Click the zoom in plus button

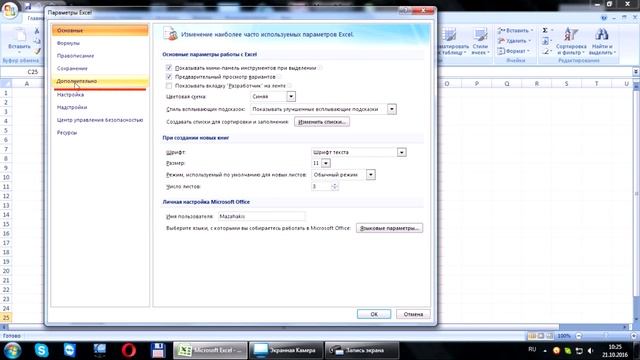633,336
